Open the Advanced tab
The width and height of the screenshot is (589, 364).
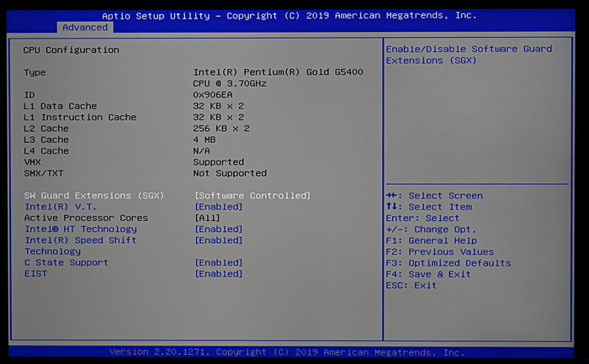tap(85, 28)
